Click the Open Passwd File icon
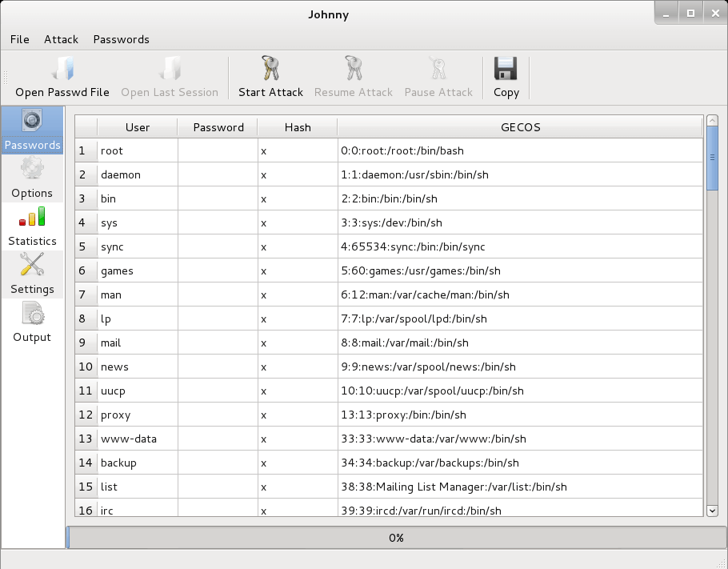 tap(62, 70)
